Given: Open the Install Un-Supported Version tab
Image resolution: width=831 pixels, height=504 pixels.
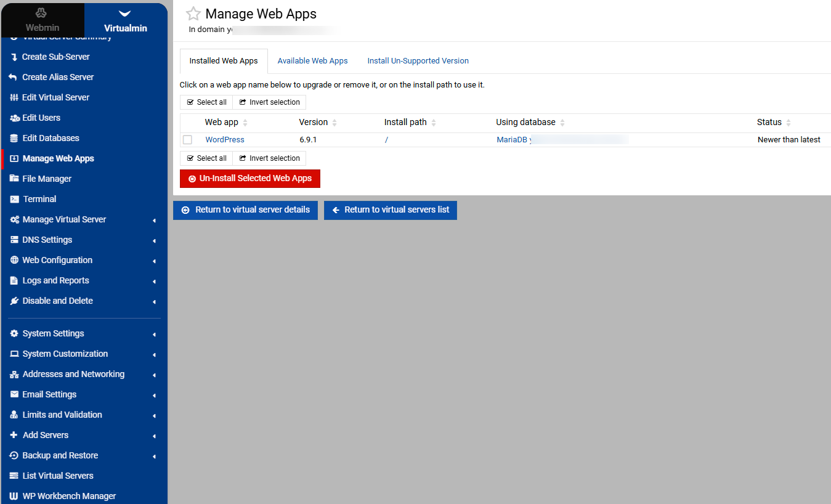Looking at the screenshot, I should pyautogui.click(x=418, y=61).
